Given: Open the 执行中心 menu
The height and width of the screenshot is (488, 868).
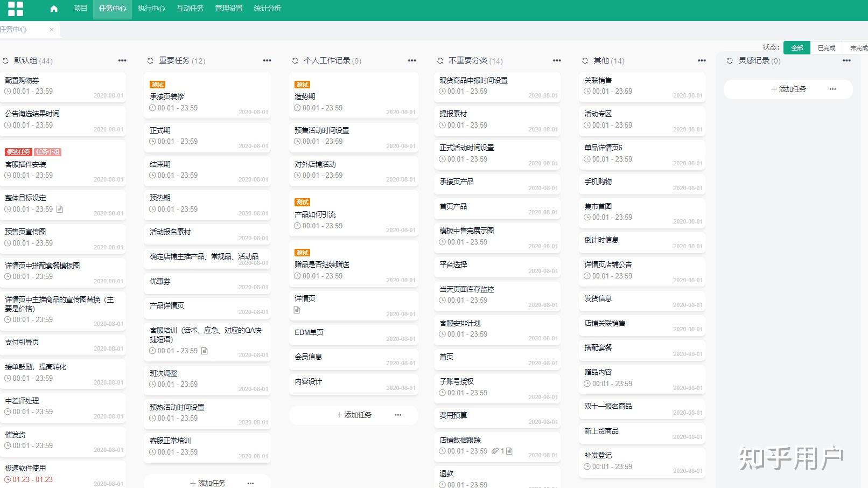Looking at the screenshot, I should click(151, 9).
